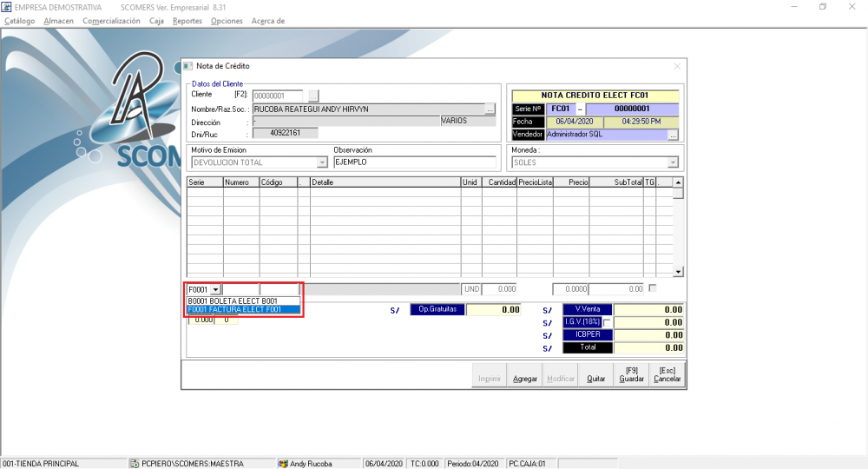The height and width of the screenshot is (469, 868).
Task: Click the client lookup ellipsis button
Action: pos(313,96)
